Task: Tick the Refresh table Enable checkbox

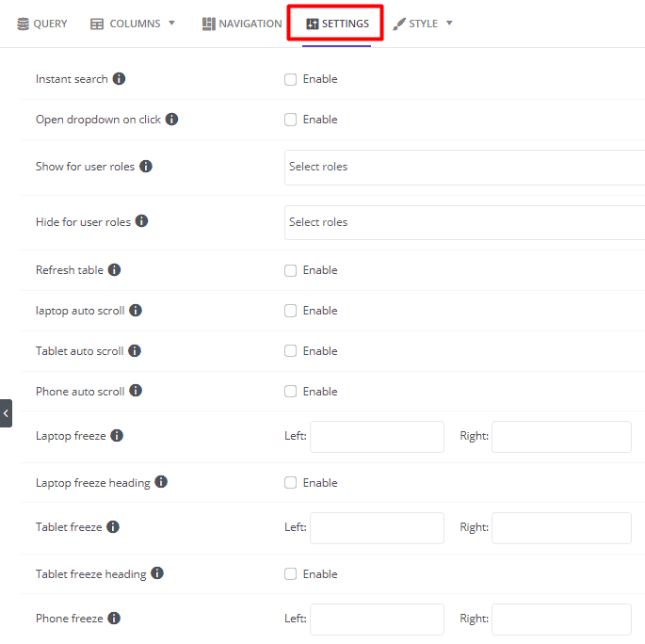Action: pyautogui.click(x=290, y=270)
